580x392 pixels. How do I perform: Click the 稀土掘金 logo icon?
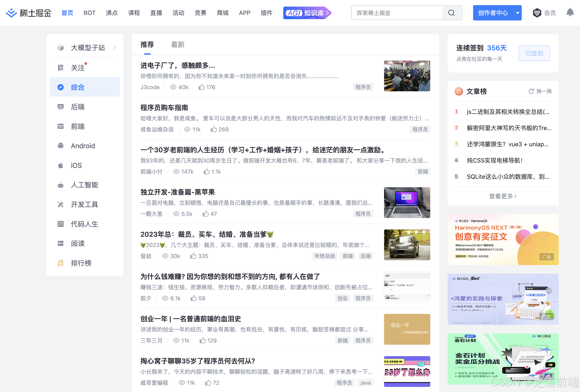tap(11, 13)
